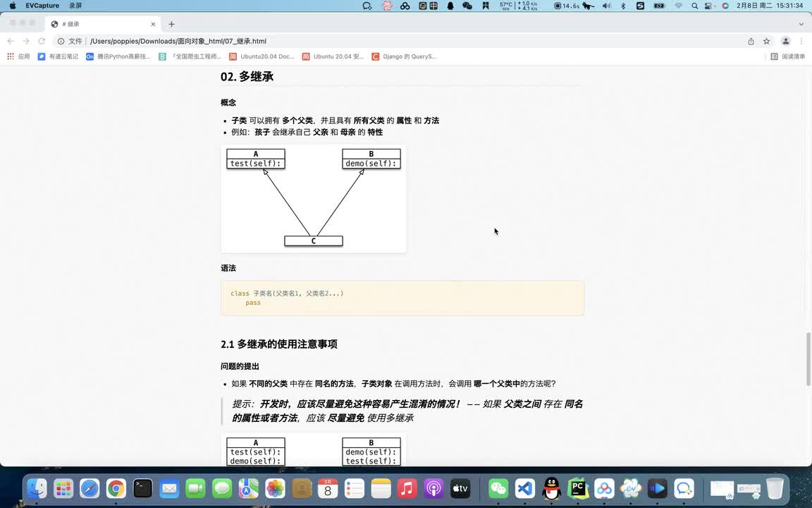Open Trash in the Dock
Image resolution: width=812 pixels, height=508 pixels.
[x=775, y=488]
